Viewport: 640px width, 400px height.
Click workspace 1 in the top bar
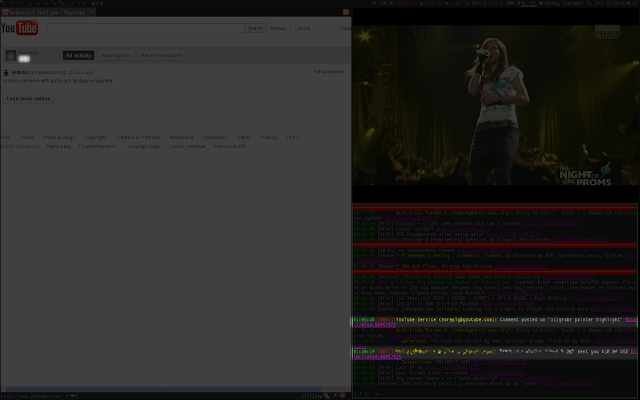2,3
